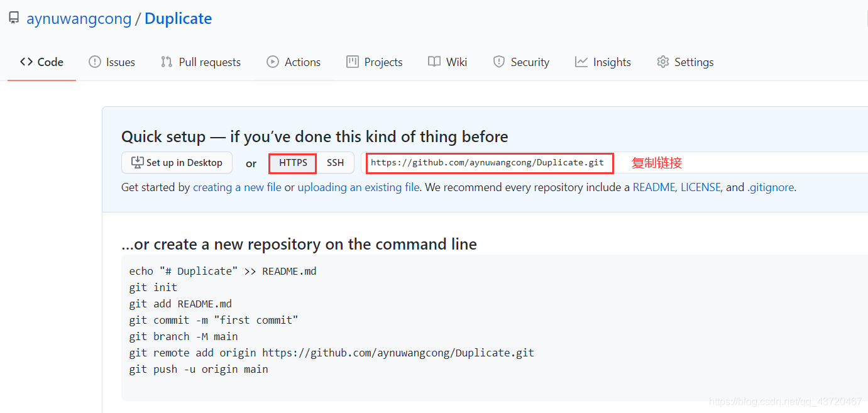Follow the creating a new file link
The image size is (868, 413).
(237, 187)
